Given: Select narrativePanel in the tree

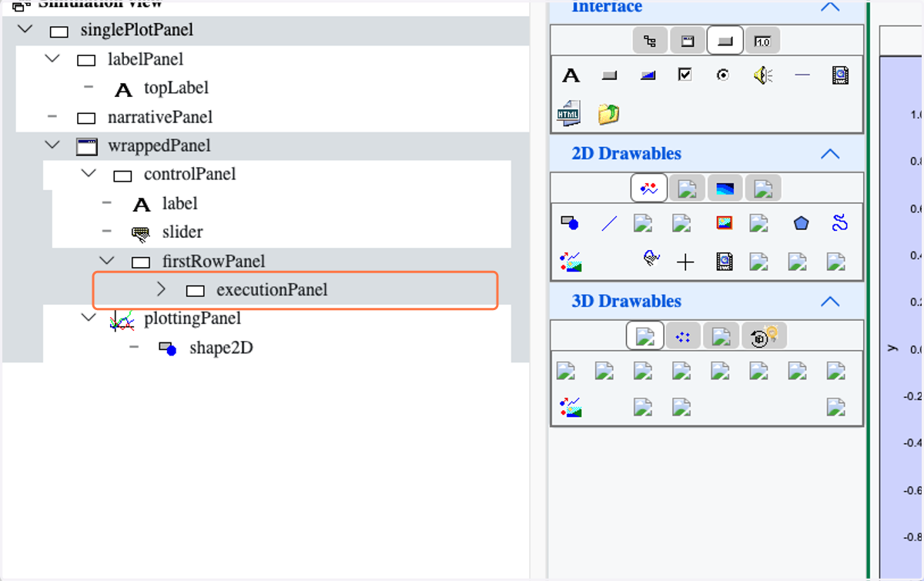Looking at the screenshot, I should pos(160,118).
